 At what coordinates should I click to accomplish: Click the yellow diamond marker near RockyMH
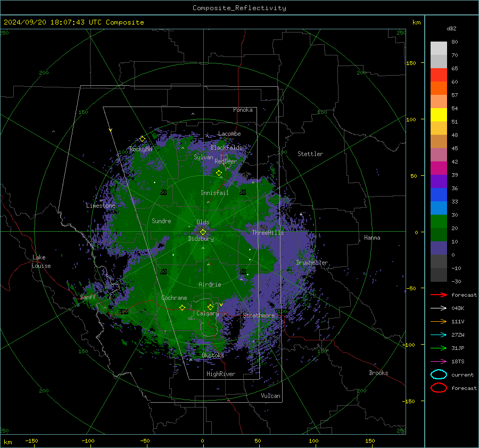(x=142, y=139)
